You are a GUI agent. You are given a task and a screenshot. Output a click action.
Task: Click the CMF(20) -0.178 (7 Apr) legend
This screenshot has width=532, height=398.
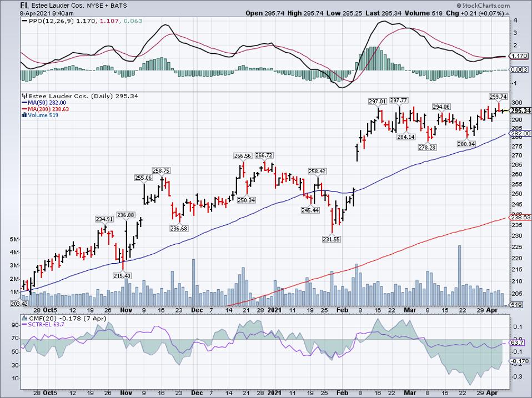68,318
